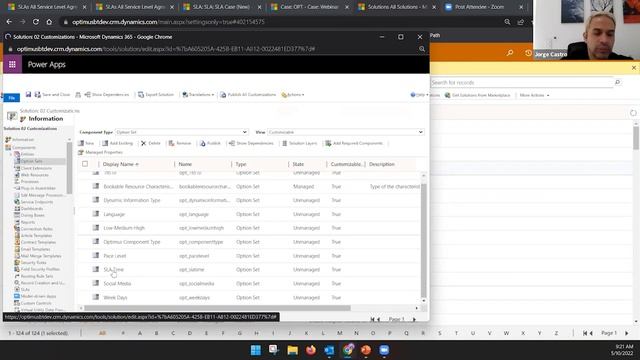Viewport: 640px width, 360px height.
Task: Click the Save disk icon in toolbar
Action: tap(28, 95)
